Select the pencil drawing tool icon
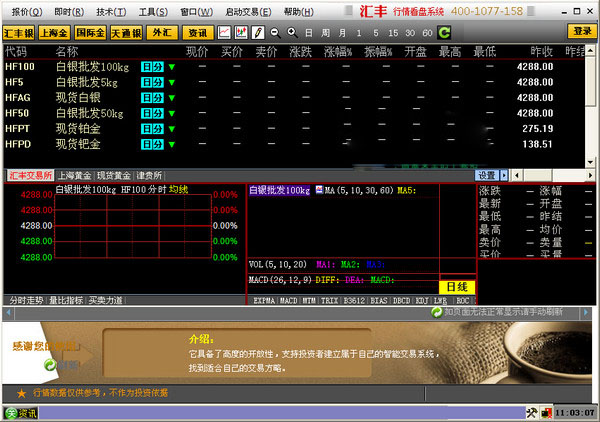Image resolution: width=600 pixels, height=422 pixels. [x=257, y=32]
